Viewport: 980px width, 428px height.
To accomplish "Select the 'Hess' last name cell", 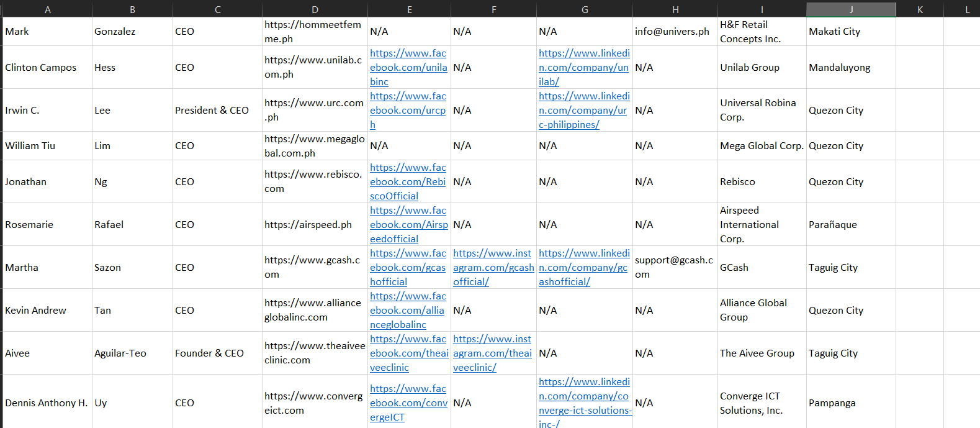I will coord(132,67).
